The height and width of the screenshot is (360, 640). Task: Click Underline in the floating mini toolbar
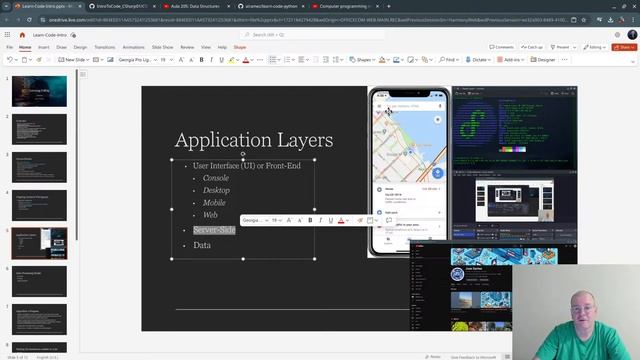331,220
